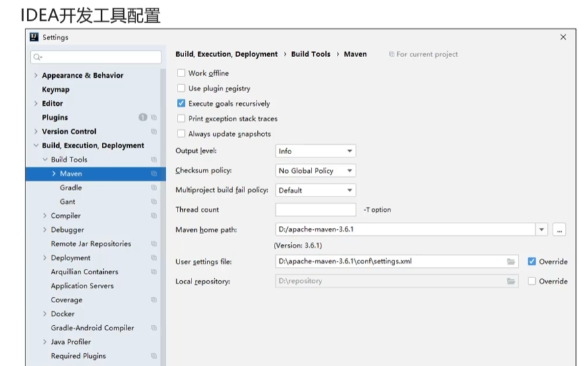The width and height of the screenshot is (588, 366).
Task: Expand the Compiler node
Action: pyautogui.click(x=45, y=215)
